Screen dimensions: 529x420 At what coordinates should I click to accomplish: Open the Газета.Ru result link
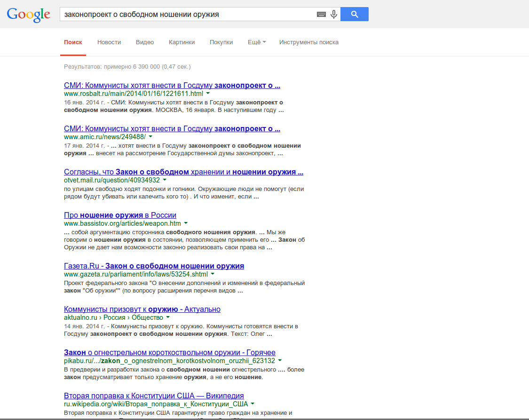pos(154,266)
